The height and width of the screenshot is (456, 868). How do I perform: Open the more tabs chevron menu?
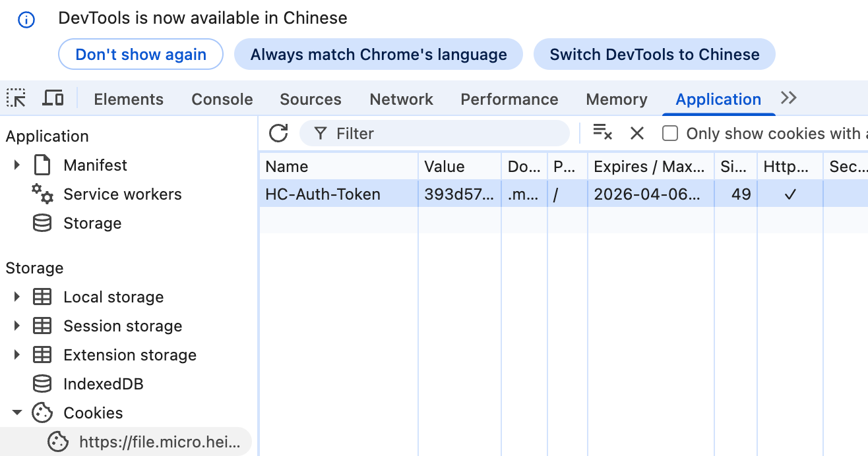[x=789, y=98]
